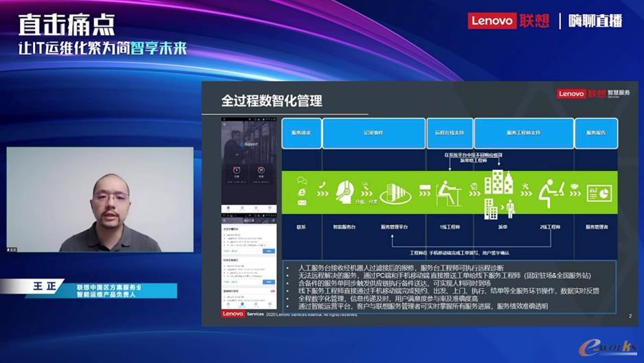Click the slide title 全过程数智化管理

pyautogui.click(x=271, y=101)
